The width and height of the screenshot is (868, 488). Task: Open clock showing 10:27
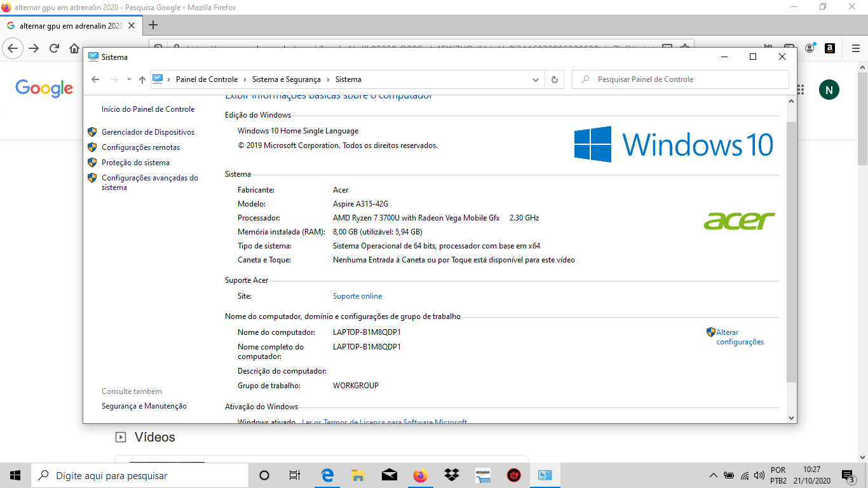coord(812,475)
